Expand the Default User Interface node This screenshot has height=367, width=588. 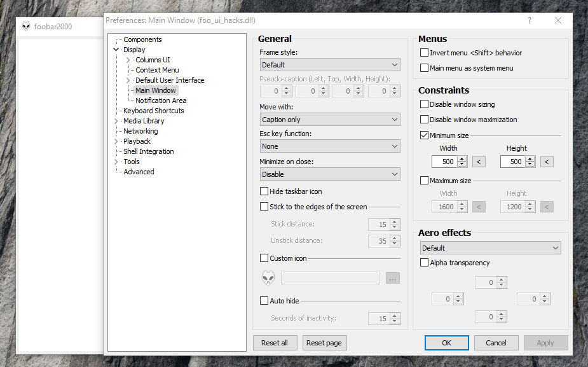128,80
